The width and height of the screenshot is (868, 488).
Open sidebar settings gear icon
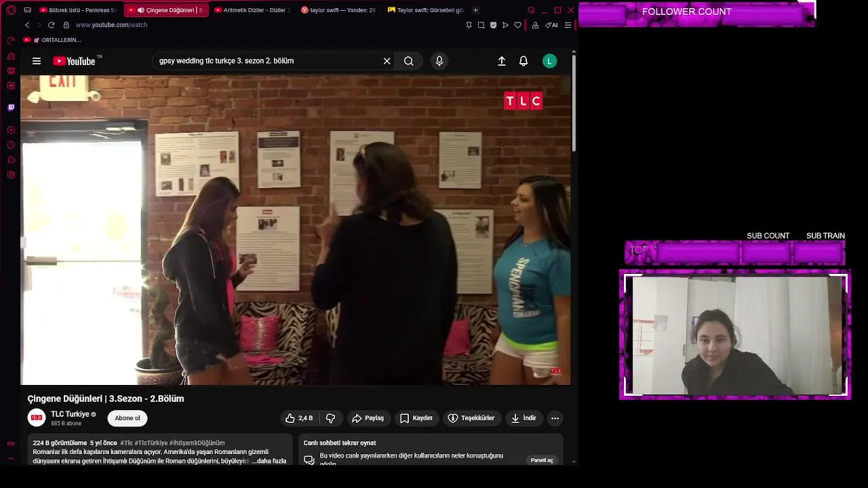click(x=11, y=175)
